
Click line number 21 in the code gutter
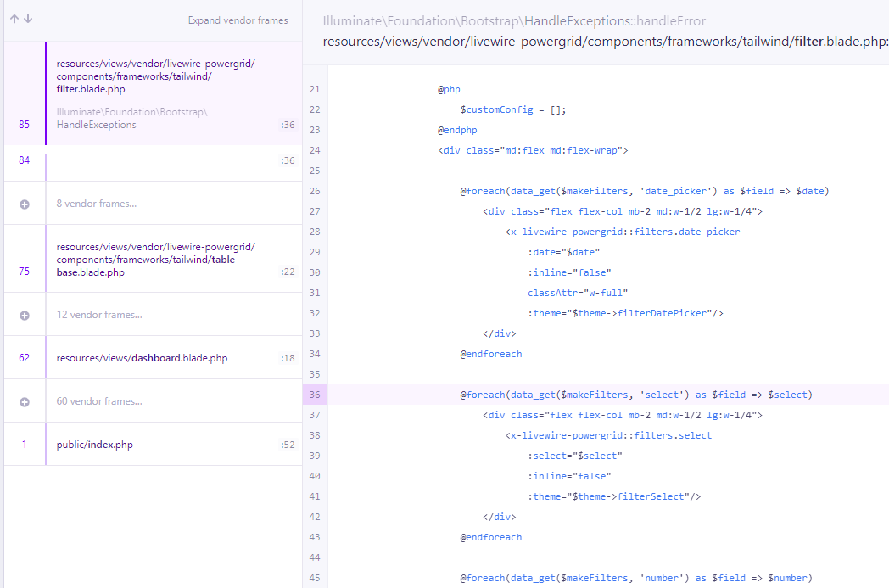click(315, 88)
